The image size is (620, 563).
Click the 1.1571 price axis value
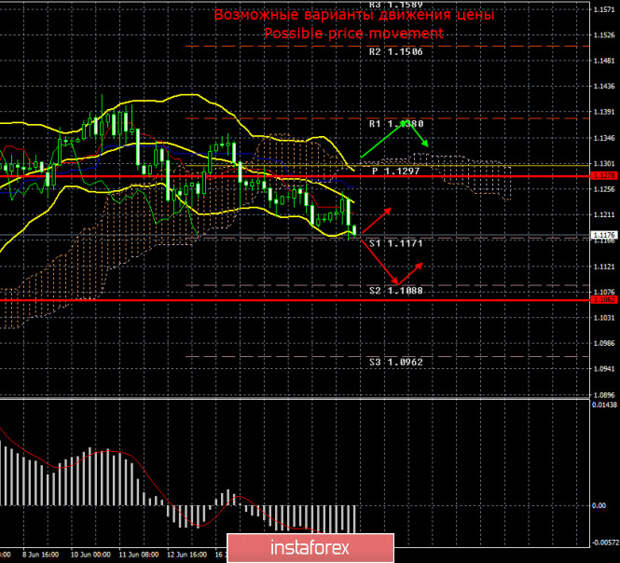tap(605, 9)
